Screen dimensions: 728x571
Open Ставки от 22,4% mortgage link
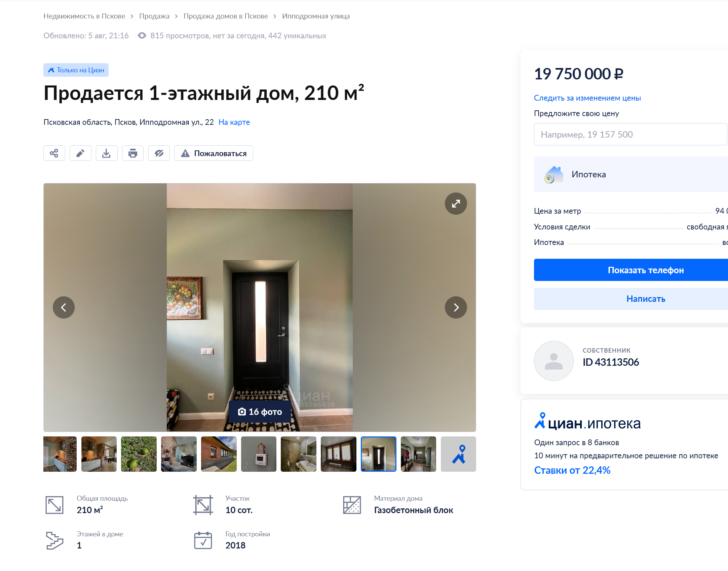click(572, 470)
